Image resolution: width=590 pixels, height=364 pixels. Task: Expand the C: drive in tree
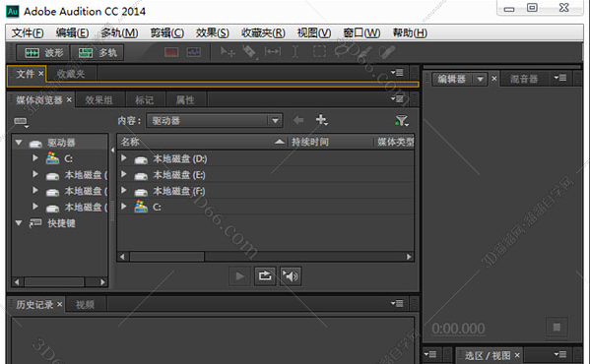click(35, 158)
